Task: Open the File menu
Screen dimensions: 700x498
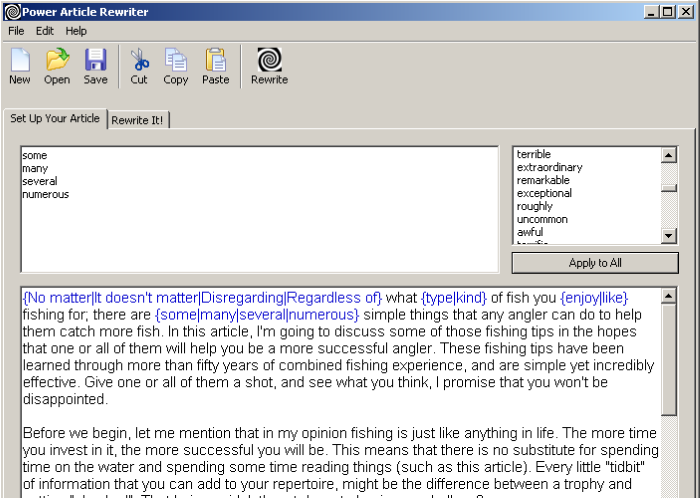Action: [x=16, y=31]
